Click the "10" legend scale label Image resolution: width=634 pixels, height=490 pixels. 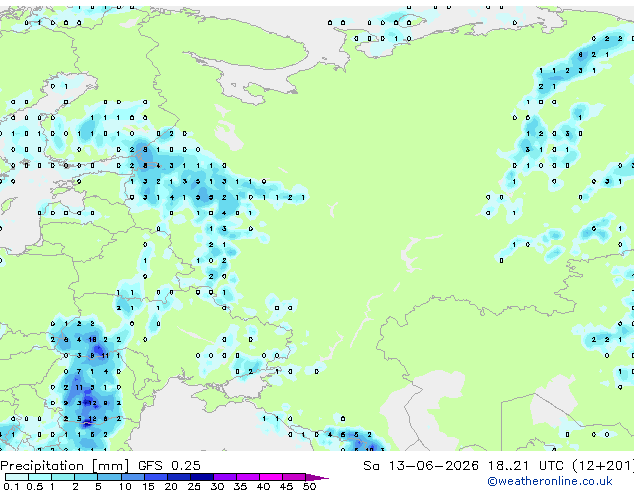[x=125, y=486]
